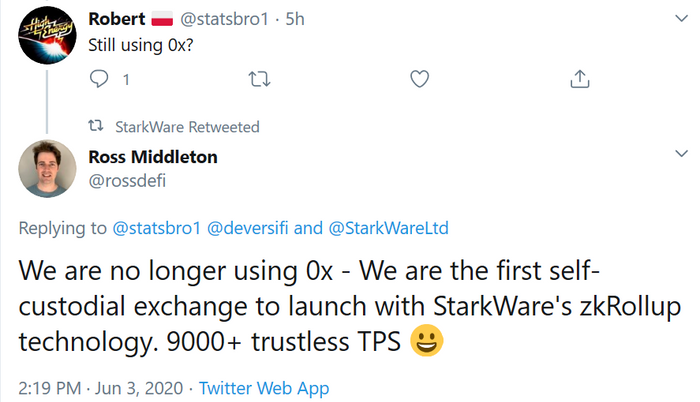Viewport: 700px width, 402px height.
Task: Share Robert's tweet using the share icon
Action: (579, 79)
